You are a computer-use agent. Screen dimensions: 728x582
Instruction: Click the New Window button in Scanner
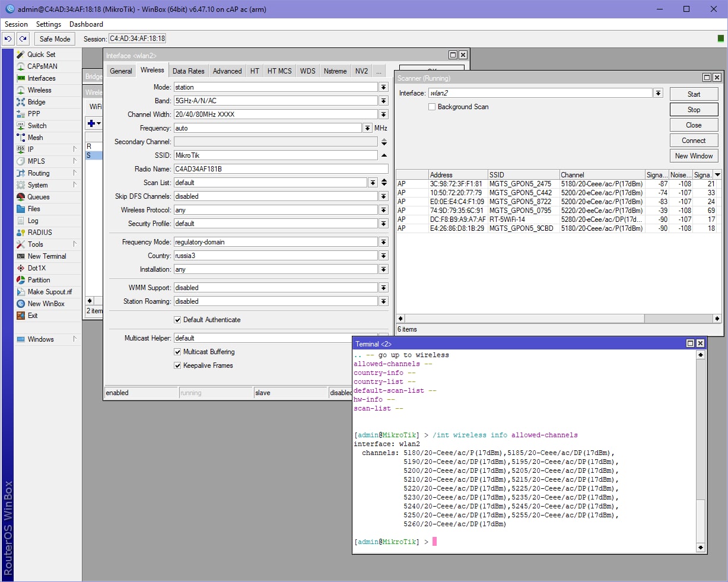click(694, 155)
